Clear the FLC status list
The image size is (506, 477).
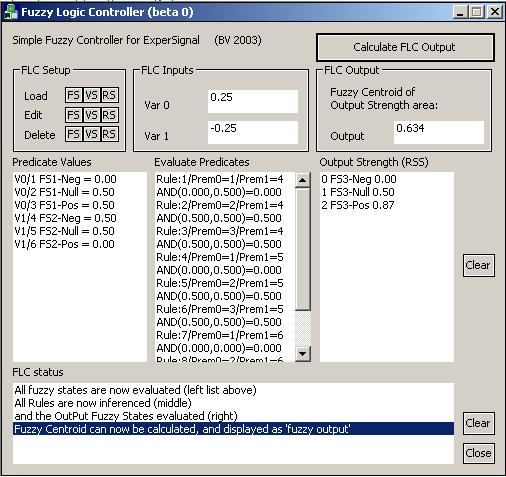478,423
